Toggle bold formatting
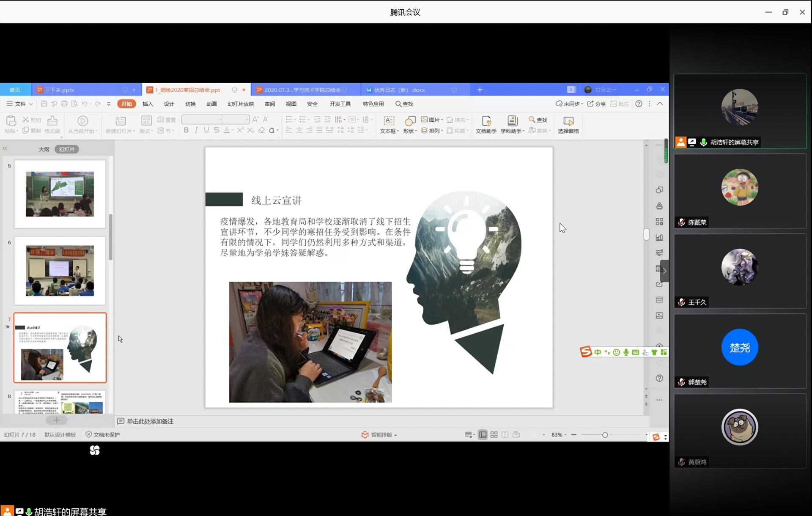The image size is (812, 516). click(186, 130)
